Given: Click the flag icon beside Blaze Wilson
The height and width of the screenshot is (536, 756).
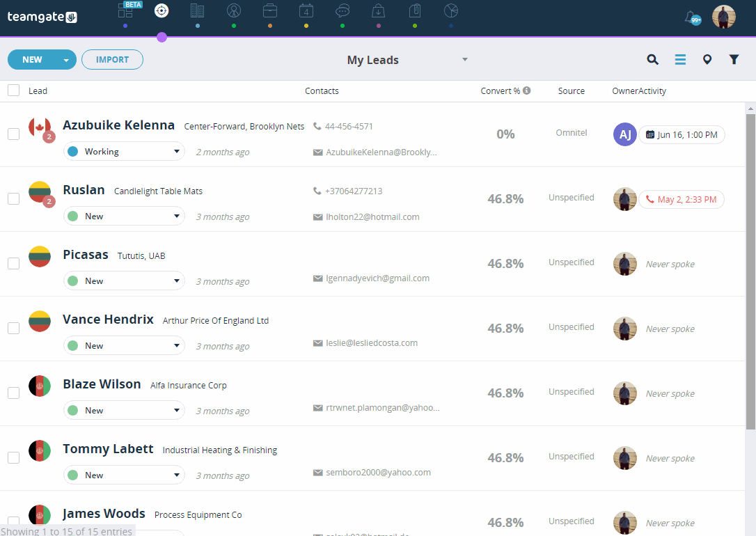Looking at the screenshot, I should pyautogui.click(x=40, y=386).
